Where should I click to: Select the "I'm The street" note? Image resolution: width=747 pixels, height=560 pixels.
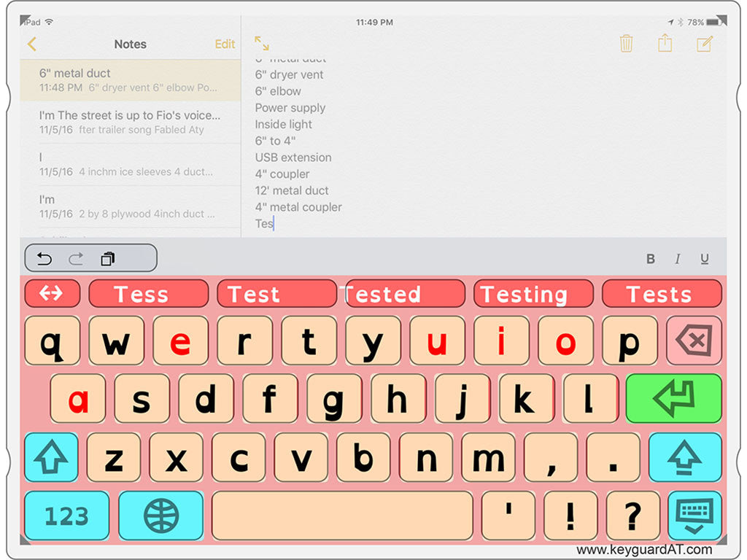point(130,122)
